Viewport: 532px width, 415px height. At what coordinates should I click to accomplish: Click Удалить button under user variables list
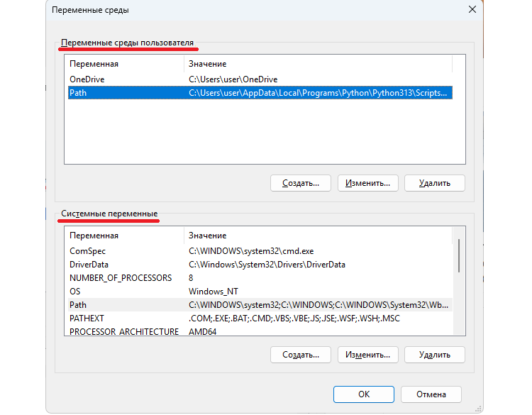[434, 183]
